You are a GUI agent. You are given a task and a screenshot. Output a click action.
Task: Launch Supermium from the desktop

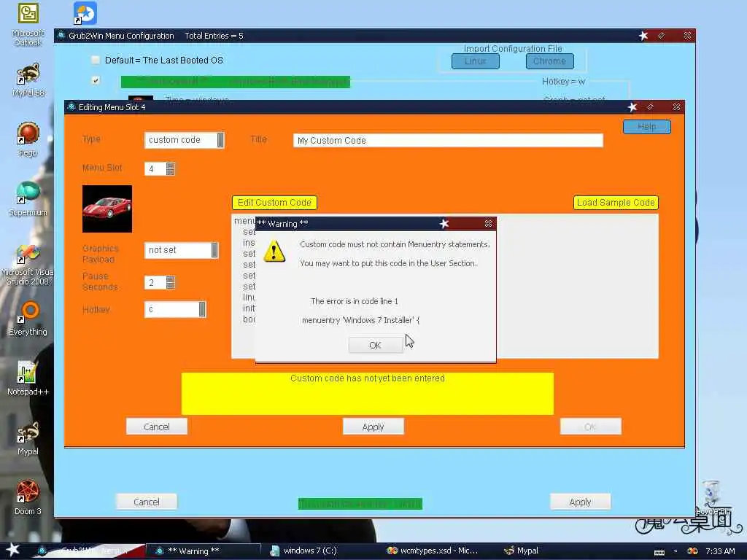coord(28,198)
